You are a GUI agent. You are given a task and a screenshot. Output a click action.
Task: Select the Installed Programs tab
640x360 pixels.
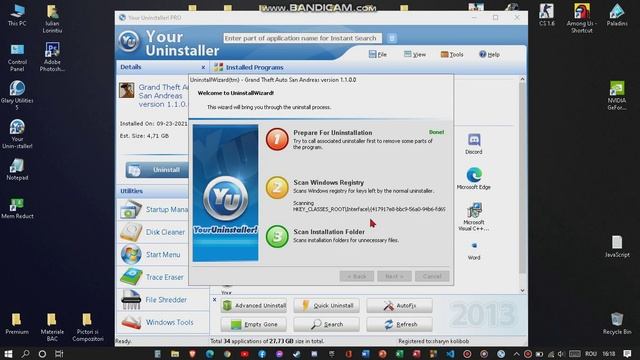pyautogui.click(x=249, y=67)
